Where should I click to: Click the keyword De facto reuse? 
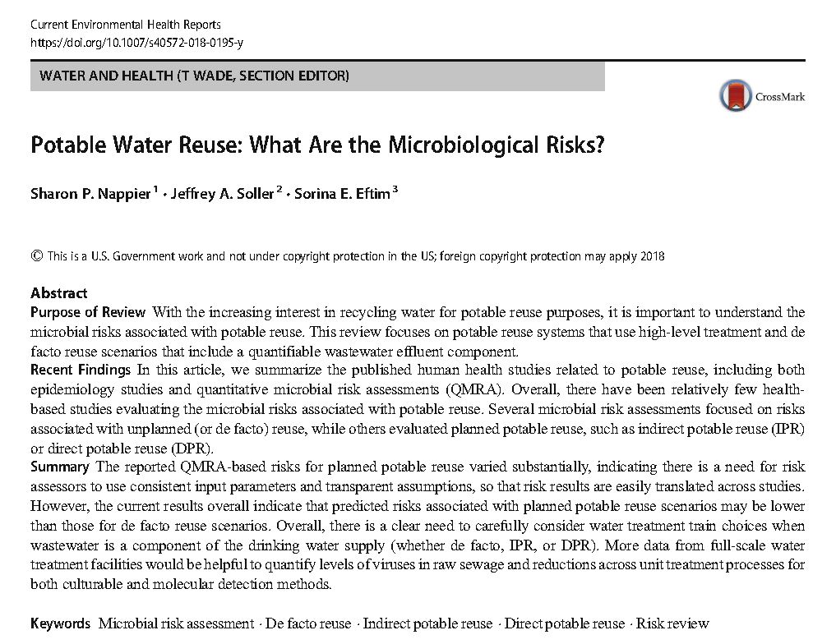point(308,623)
